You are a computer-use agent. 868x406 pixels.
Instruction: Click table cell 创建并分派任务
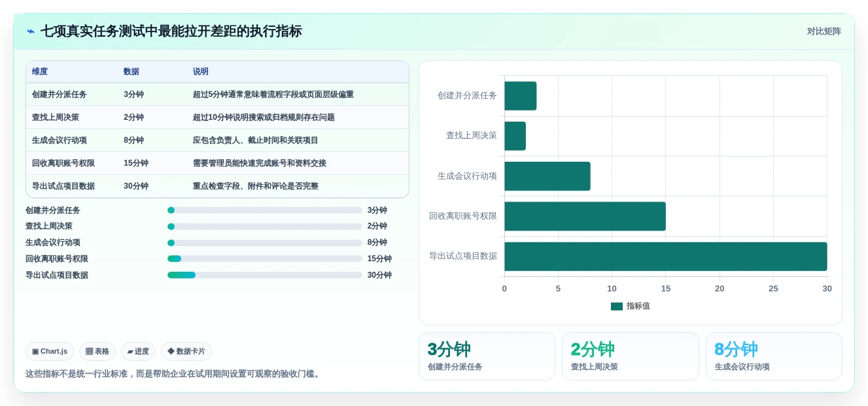point(60,94)
